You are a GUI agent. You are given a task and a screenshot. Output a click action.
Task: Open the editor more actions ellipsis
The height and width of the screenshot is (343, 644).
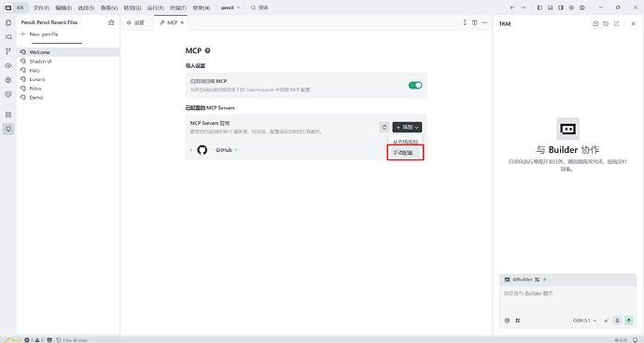click(484, 22)
